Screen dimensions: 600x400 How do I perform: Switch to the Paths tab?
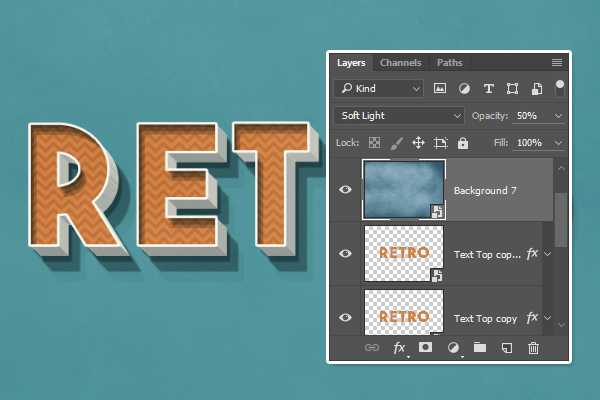[450, 63]
